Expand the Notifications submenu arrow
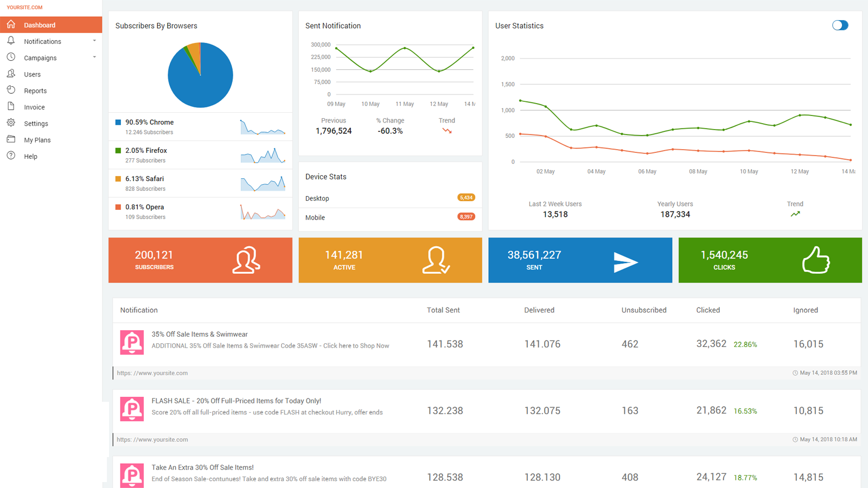This screenshot has height=488, width=868. click(x=94, y=41)
